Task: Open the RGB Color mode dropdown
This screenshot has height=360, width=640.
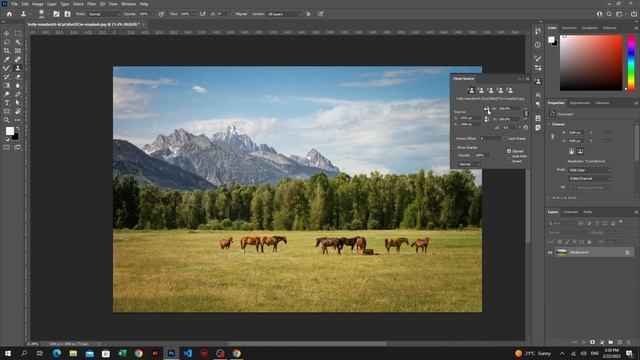Action: pos(590,170)
